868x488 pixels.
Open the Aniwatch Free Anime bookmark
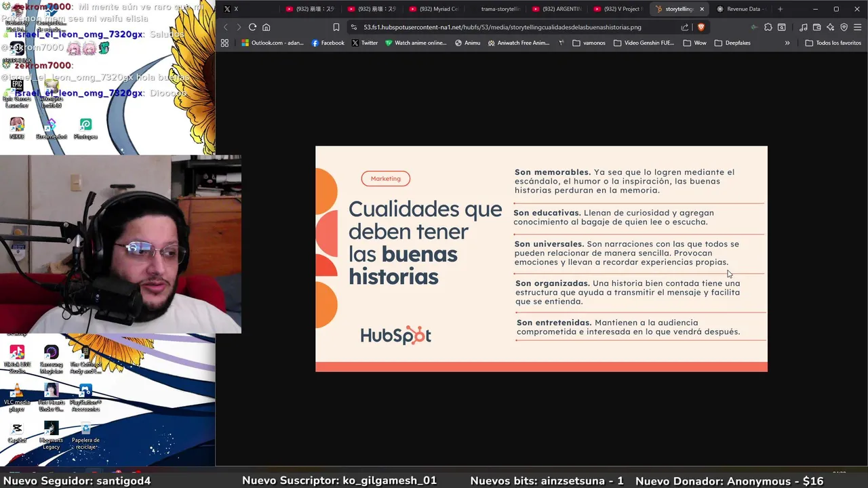(x=519, y=43)
